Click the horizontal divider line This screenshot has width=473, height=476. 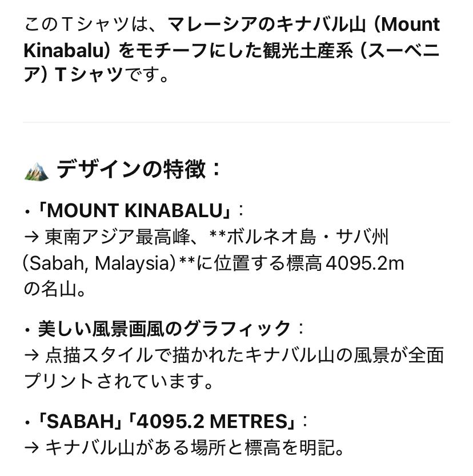click(236, 122)
